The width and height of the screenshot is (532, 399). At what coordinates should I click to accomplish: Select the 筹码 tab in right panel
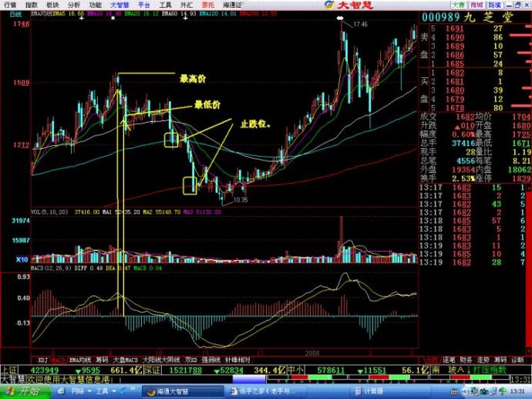click(x=500, y=360)
